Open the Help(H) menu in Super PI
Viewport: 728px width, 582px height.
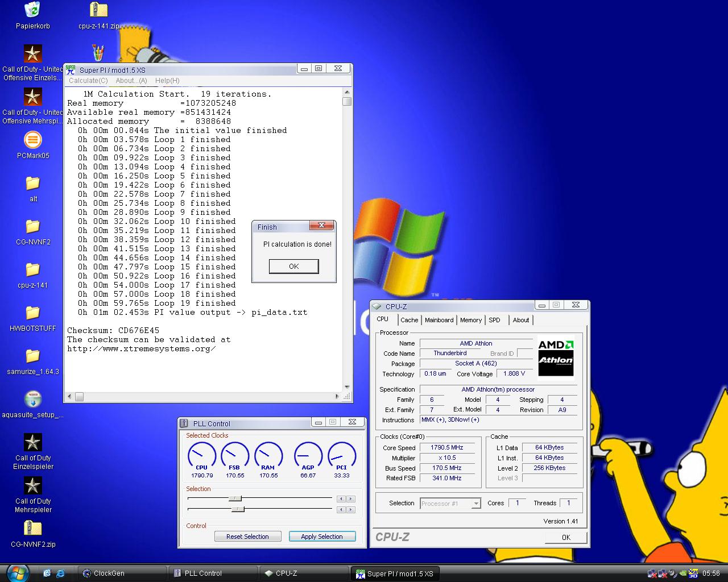[167, 81]
